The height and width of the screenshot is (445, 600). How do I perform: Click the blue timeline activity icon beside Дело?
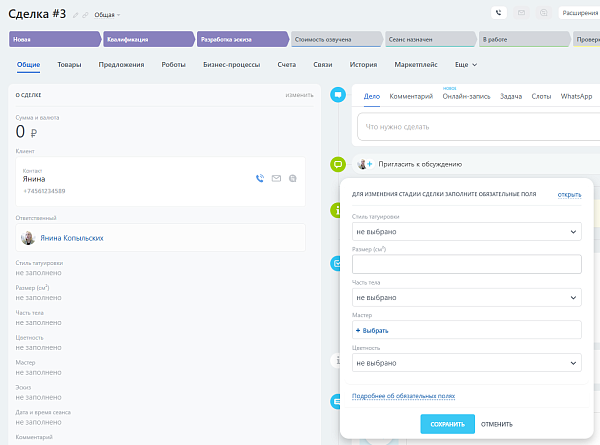coord(338,95)
